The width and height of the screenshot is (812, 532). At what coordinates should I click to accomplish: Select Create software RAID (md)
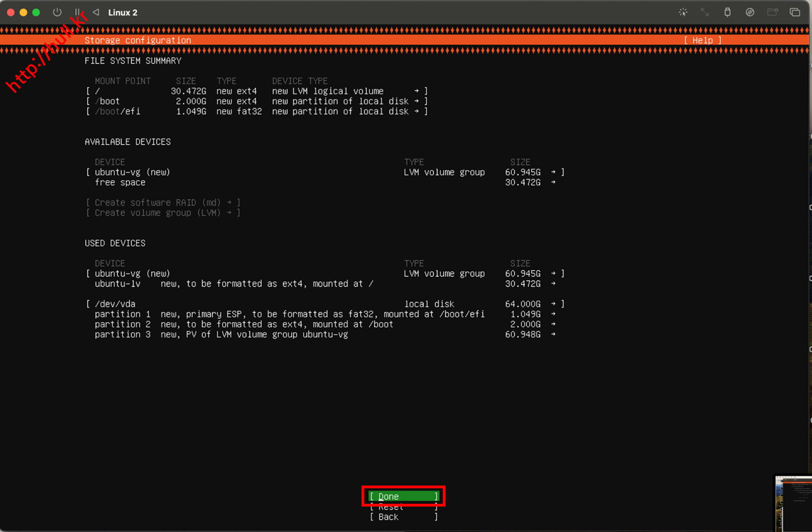coord(163,203)
